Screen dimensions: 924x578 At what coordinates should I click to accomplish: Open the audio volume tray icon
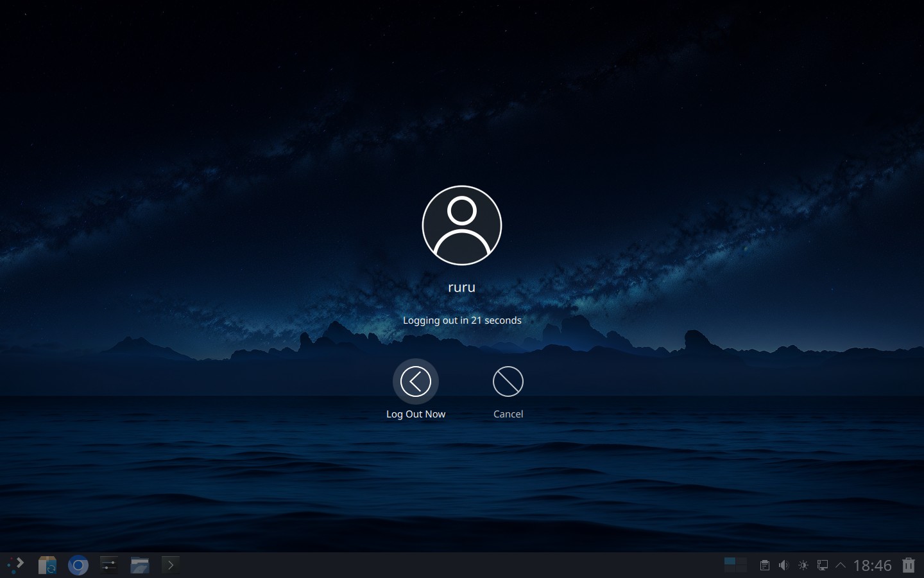[783, 565]
